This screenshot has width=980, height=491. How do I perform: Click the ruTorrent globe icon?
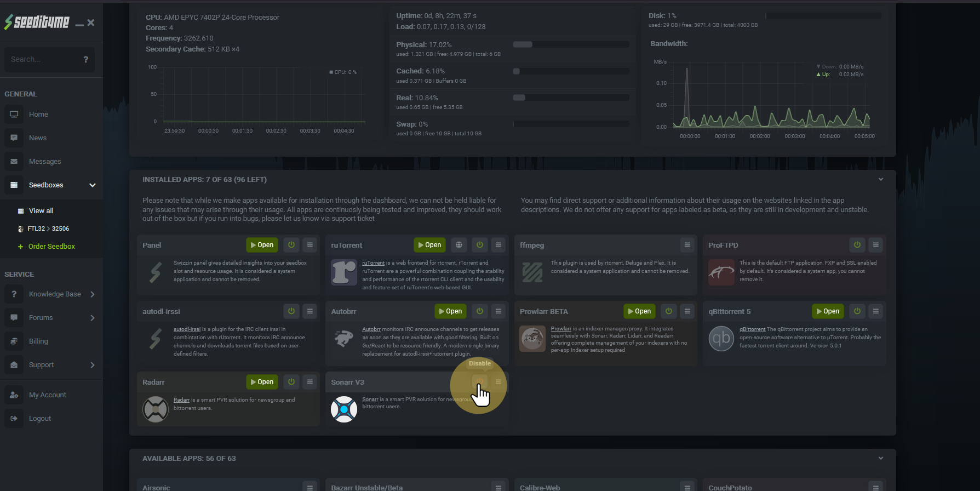pos(459,245)
